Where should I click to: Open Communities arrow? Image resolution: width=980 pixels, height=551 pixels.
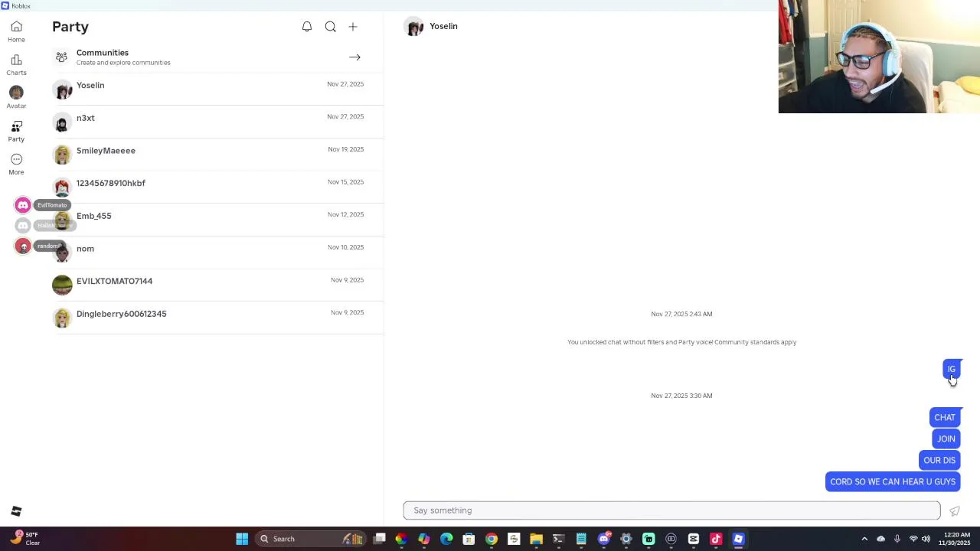pos(354,57)
